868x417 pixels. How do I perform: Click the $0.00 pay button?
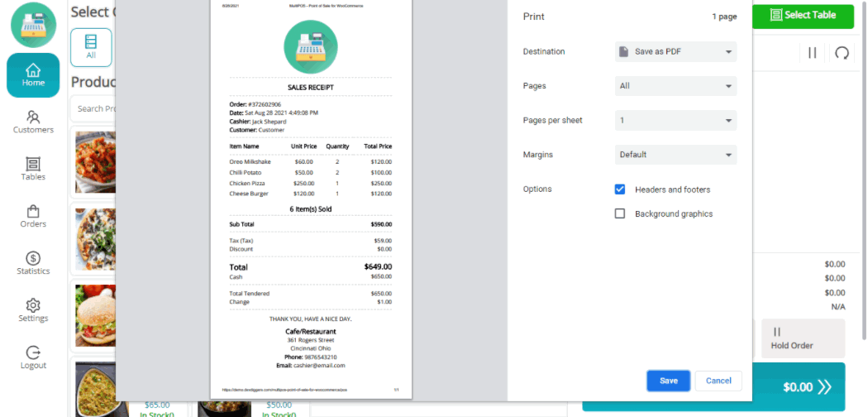coord(713,386)
